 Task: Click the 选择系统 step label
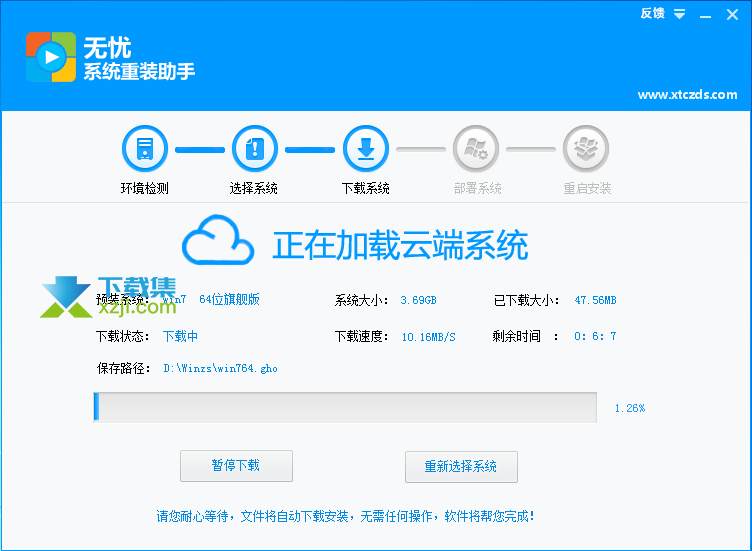coord(254,188)
